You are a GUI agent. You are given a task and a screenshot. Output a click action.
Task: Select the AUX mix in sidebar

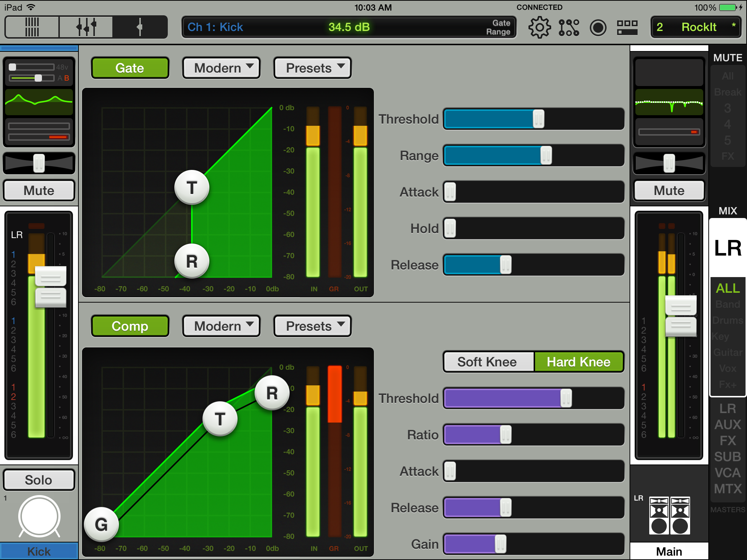[727, 424]
